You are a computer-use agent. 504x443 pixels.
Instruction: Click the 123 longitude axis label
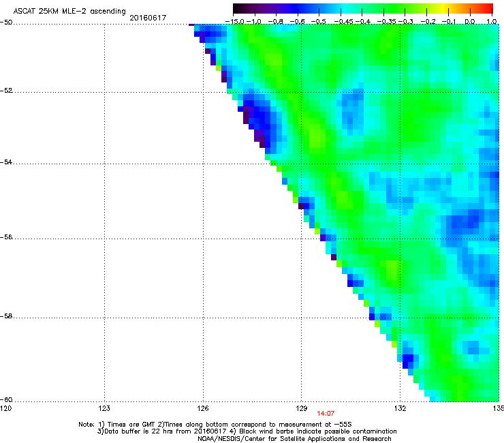coord(104,408)
